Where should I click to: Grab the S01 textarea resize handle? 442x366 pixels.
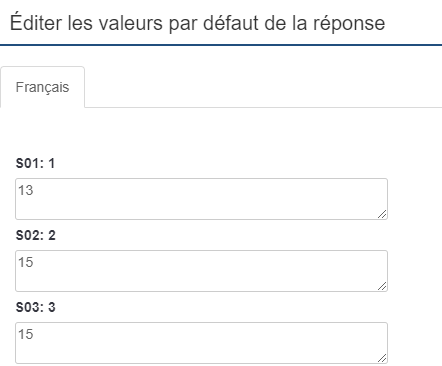point(382,214)
